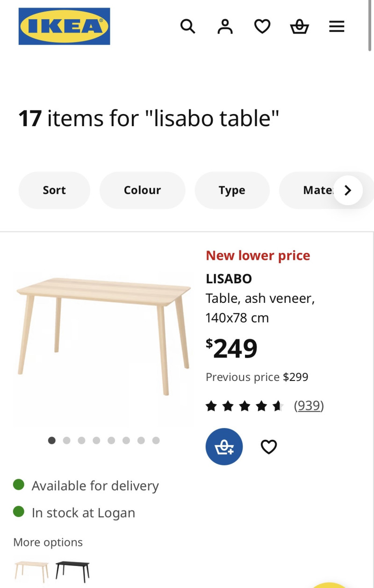
Task: Save LISABO table to favourites
Action: tap(269, 447)
